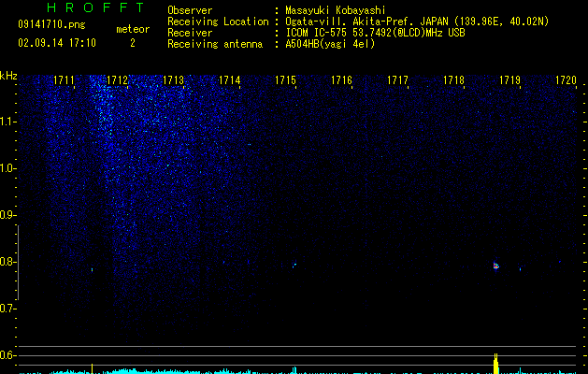Click the HROFFT title text
Screen dimensions: 588x374
tap(96, 7)
